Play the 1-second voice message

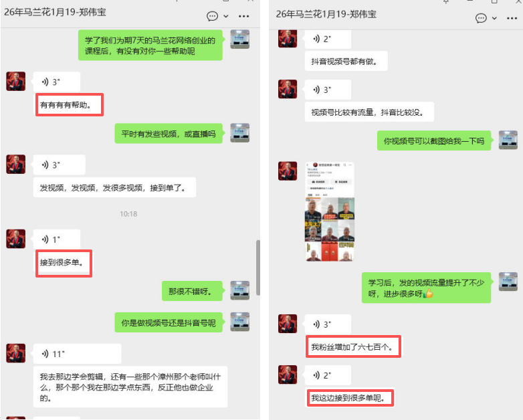pyautogui.click(x=57, y=239)
